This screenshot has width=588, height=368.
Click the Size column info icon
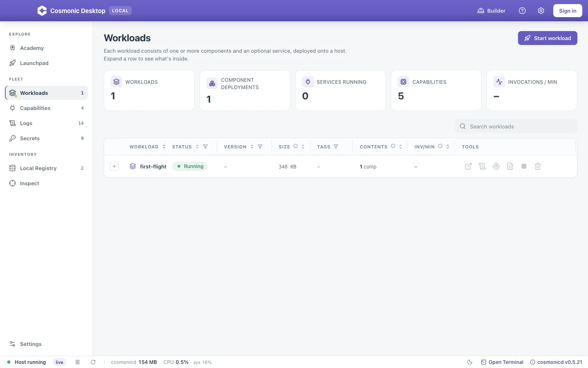tap(296, 146)
